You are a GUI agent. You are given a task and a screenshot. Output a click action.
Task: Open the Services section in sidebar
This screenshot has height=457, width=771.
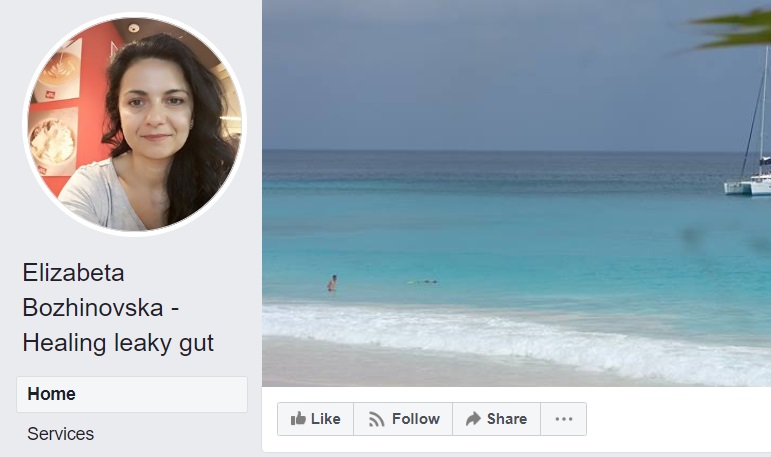coord(60,434)
